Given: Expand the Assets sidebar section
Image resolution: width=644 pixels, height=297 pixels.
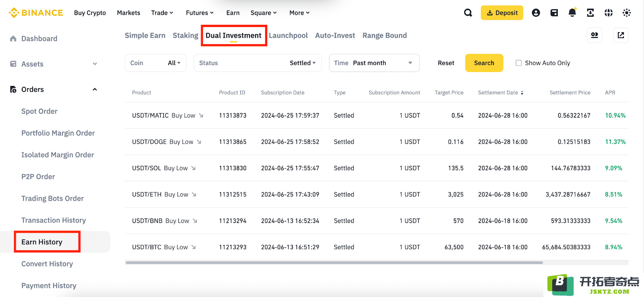Looking at the screenshot, I should tap(95, 64).
